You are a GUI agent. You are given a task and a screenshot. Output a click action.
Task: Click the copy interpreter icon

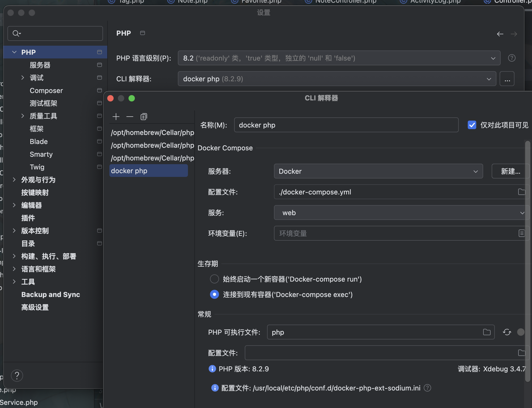[144, 117]
